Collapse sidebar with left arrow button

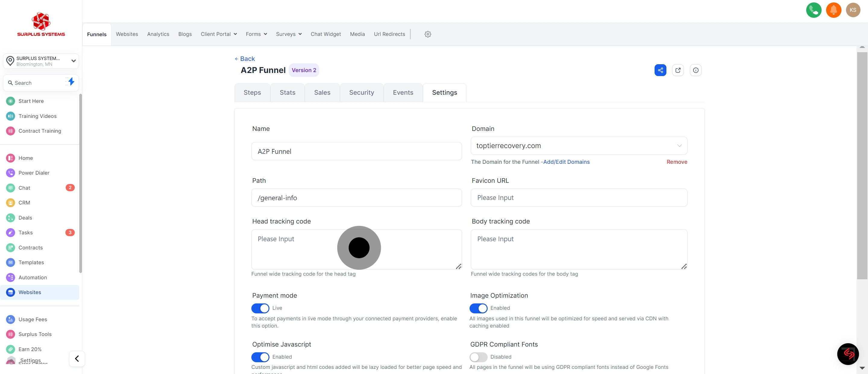pos(77,359)
